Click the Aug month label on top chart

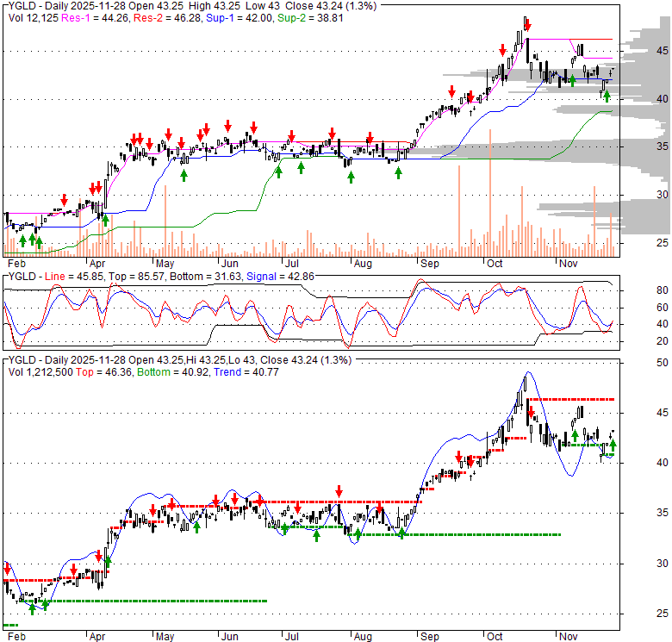point(363,264)
